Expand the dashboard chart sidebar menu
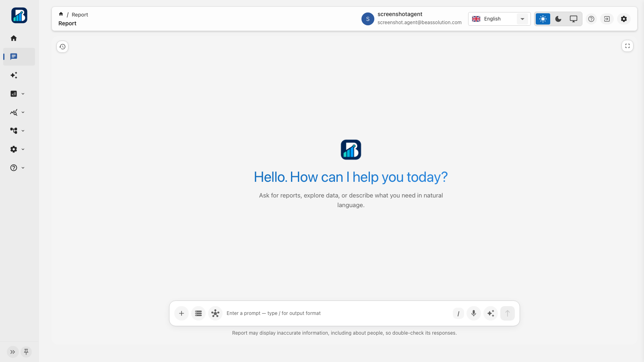This screenshot has width=644, height=362. coord(23,94)
